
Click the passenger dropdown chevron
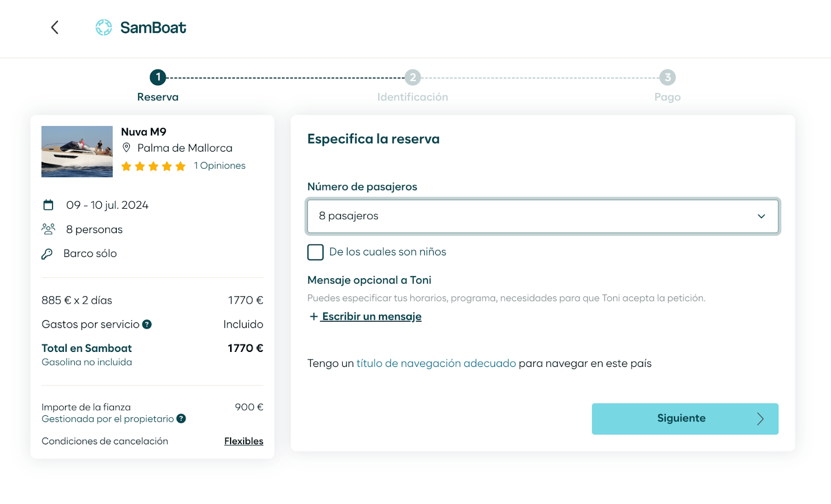(x=761, y=216)
